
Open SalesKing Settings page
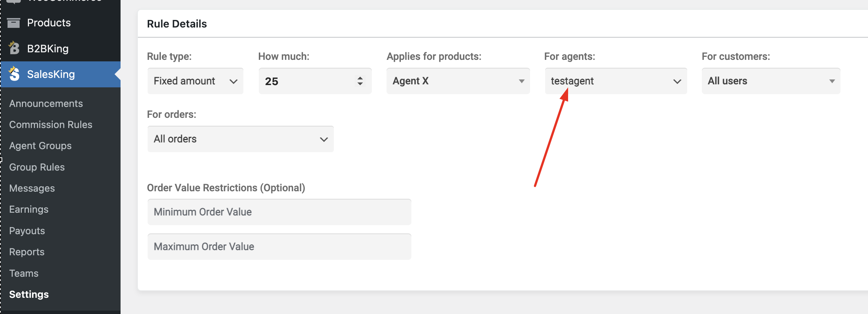29,294
